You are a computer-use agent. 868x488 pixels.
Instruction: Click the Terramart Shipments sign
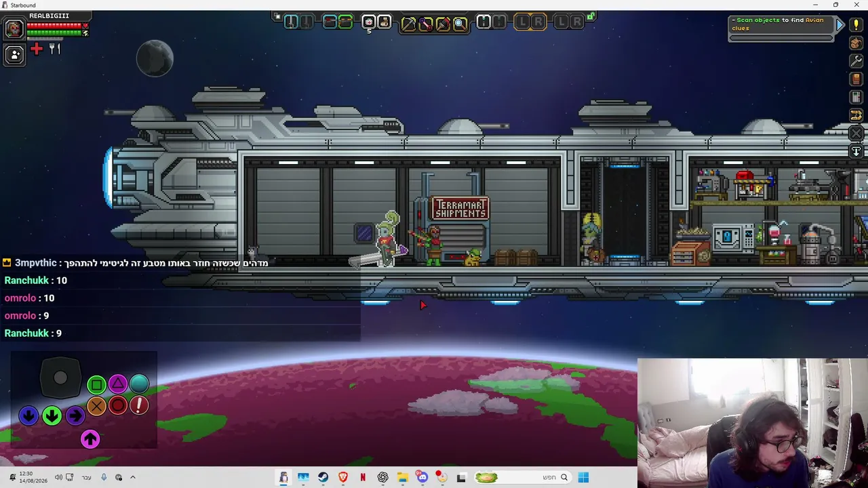pos(460,208)
